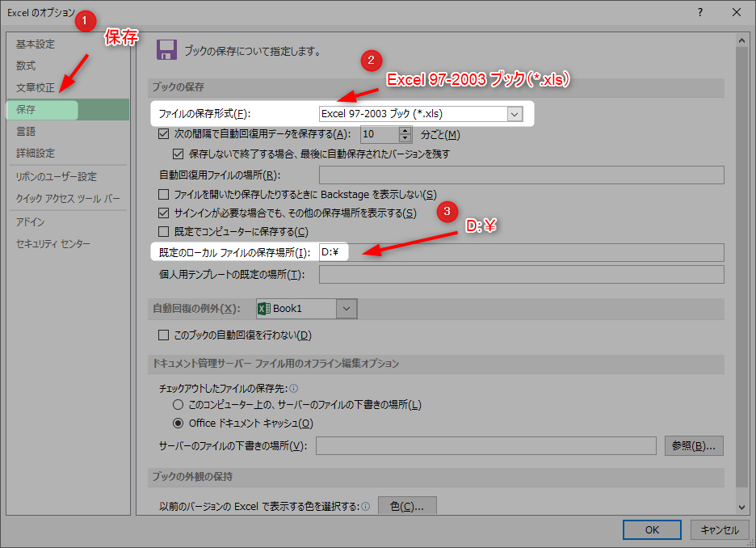Click the help question mark icon

click(700, 13)
